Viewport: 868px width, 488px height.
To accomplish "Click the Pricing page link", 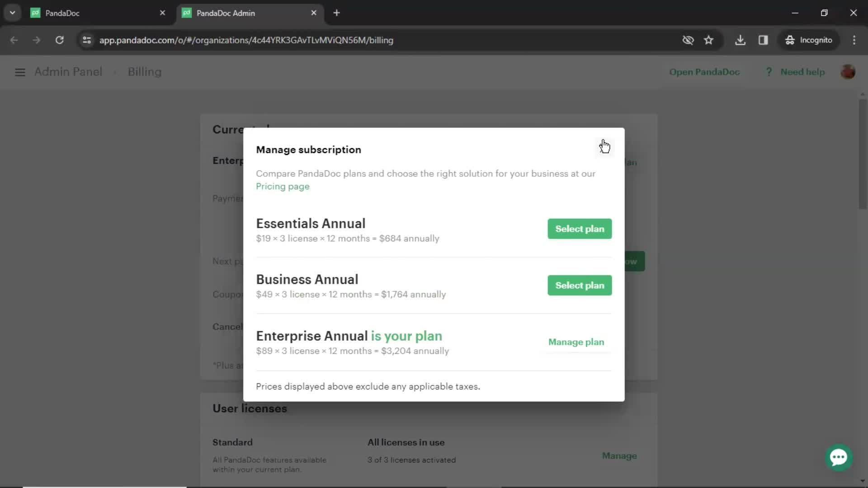I will (283, 187).
